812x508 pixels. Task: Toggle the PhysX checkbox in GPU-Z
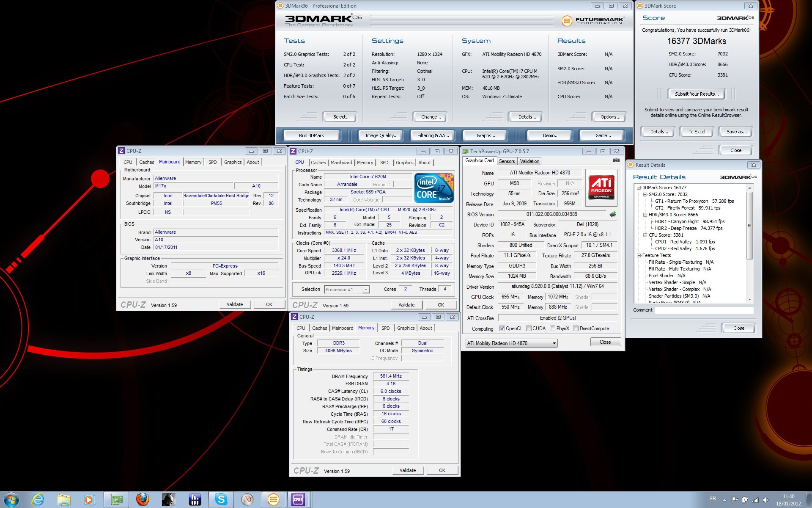tap(552, 329)
